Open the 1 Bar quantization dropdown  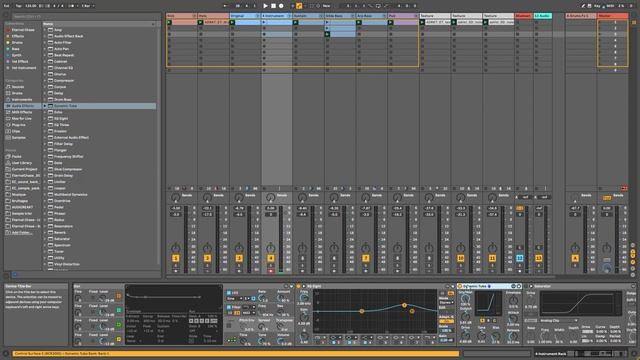click(x=87, y=6)
